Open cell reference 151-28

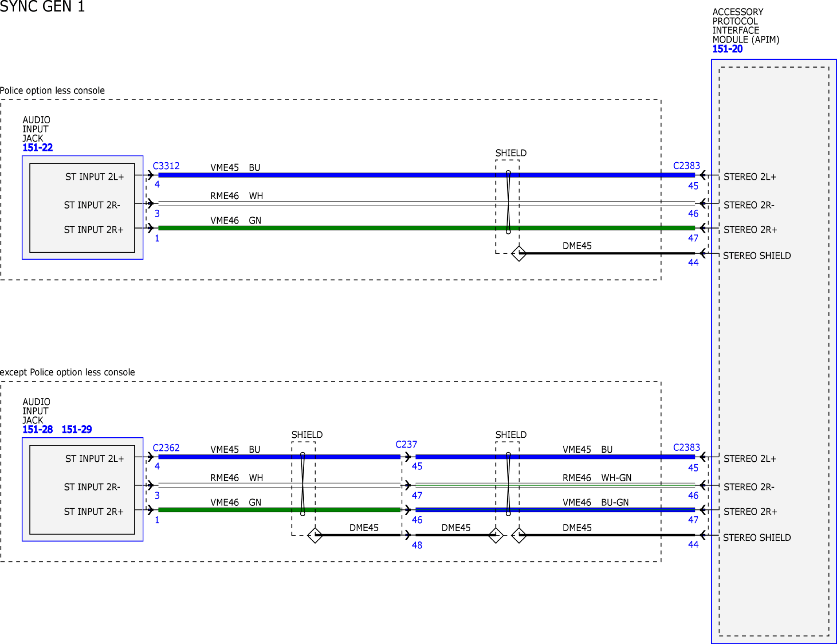(38, 429)
